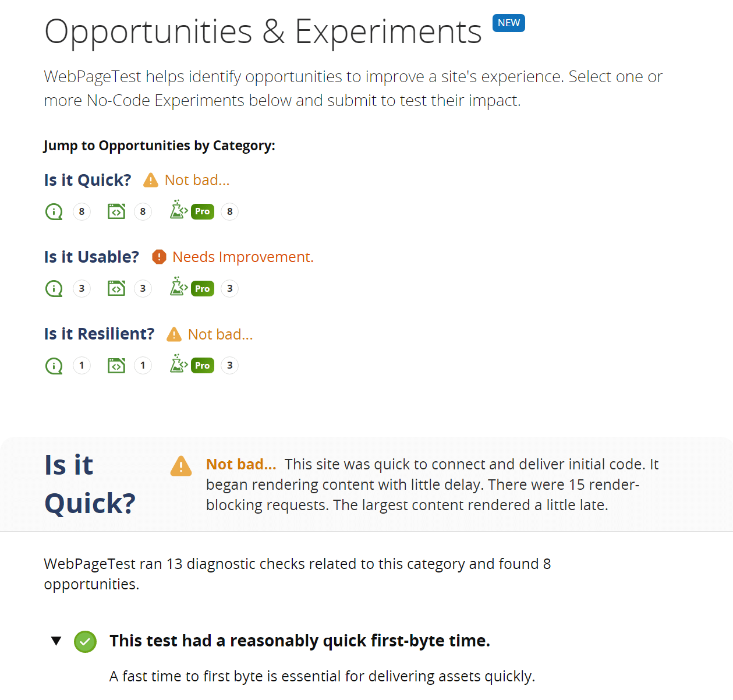733x700 pixels.
Task: Click the info icon under "Is it Usable?"
Action: (x=54, y=288)
